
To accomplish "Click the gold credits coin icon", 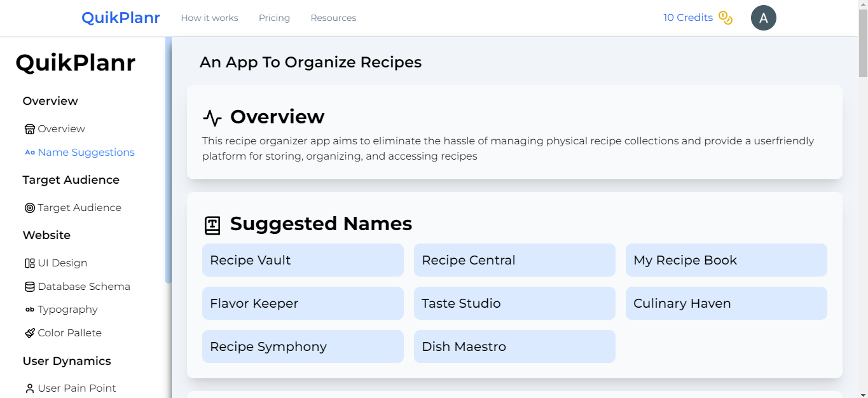I will (726, 18).
